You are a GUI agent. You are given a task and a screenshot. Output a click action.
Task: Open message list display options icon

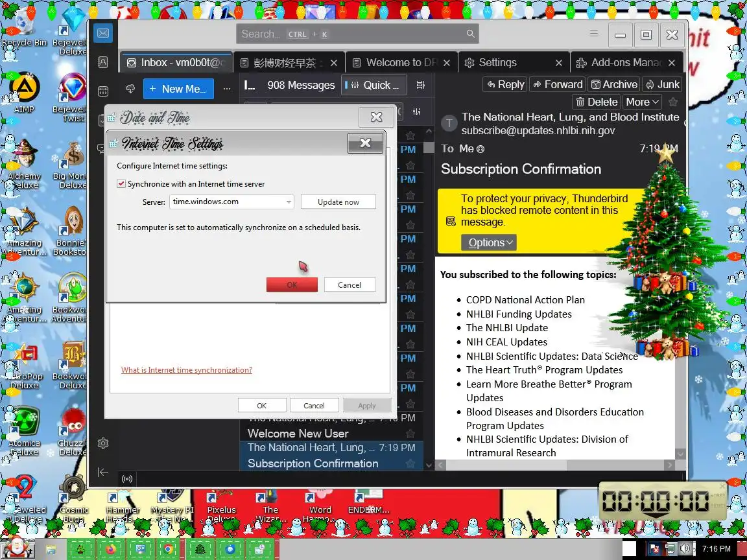[421, 85]
